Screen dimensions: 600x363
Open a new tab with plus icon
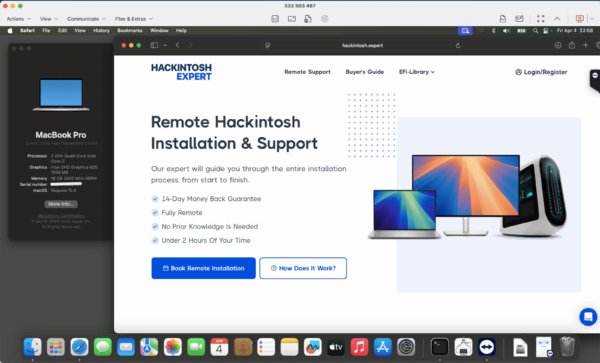[x=585, y=45]
